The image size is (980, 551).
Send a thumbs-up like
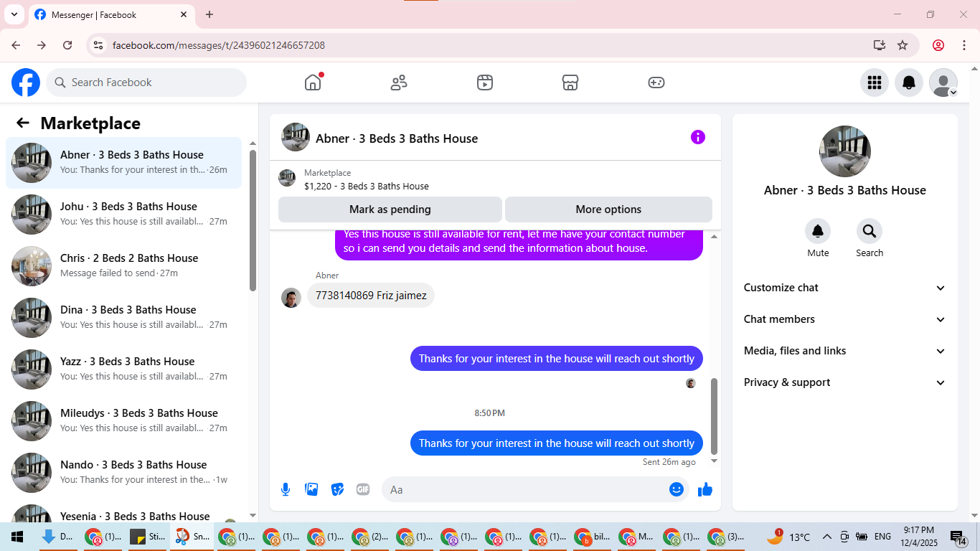tap(705, 489)
